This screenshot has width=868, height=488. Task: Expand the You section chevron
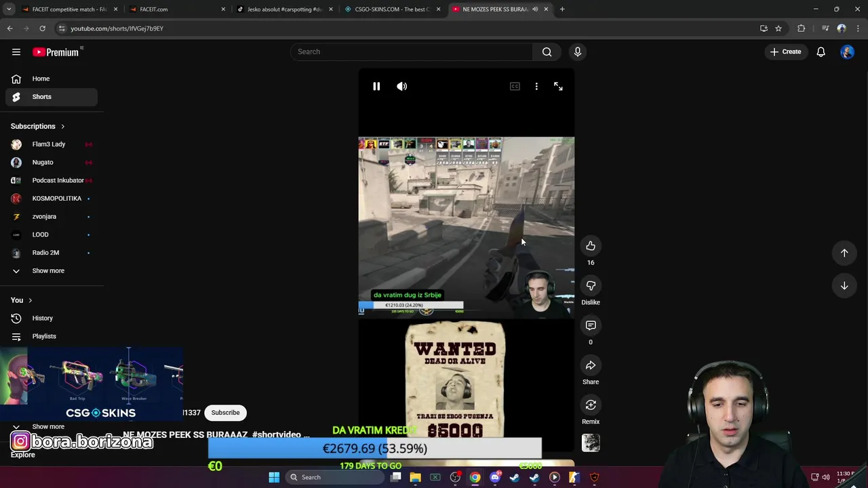point(30,300)
